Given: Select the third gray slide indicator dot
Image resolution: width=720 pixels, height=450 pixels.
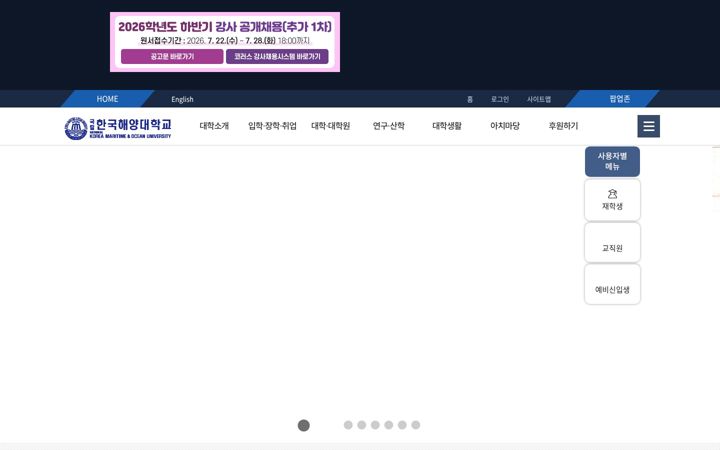Looking at the screenshot, I should 375,425.
